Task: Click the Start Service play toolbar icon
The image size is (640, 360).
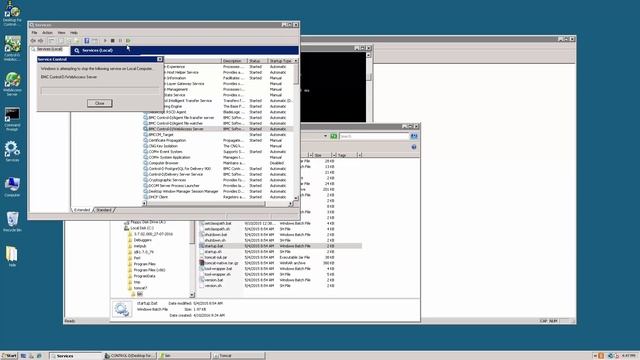Action: pos(105,41)
